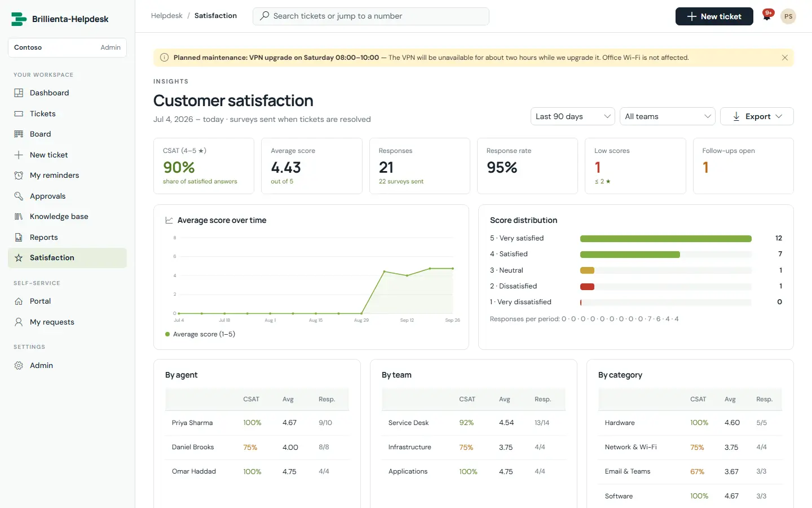Select the Approvals key icon
The height and width of the screenshot is (508, 812).
[19, 196]
